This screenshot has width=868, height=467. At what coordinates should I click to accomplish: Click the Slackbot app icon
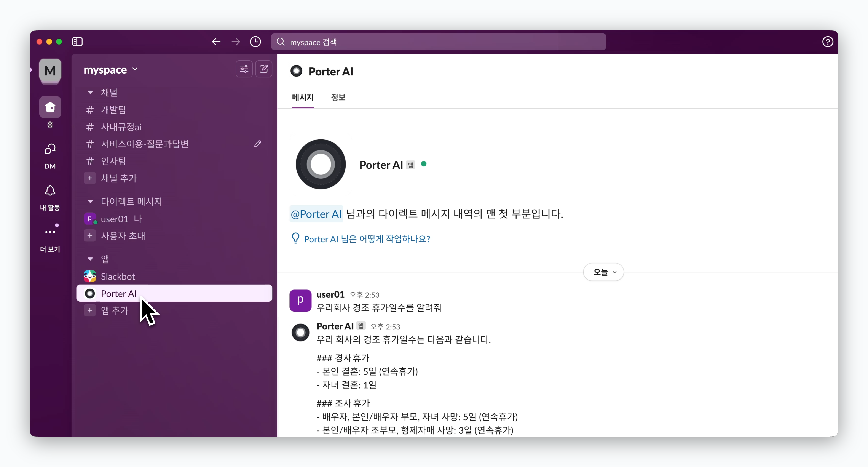[90, 277]
